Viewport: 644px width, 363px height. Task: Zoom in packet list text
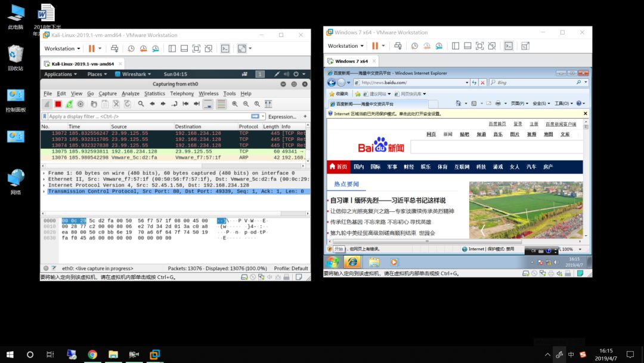(x=234, y=104)
